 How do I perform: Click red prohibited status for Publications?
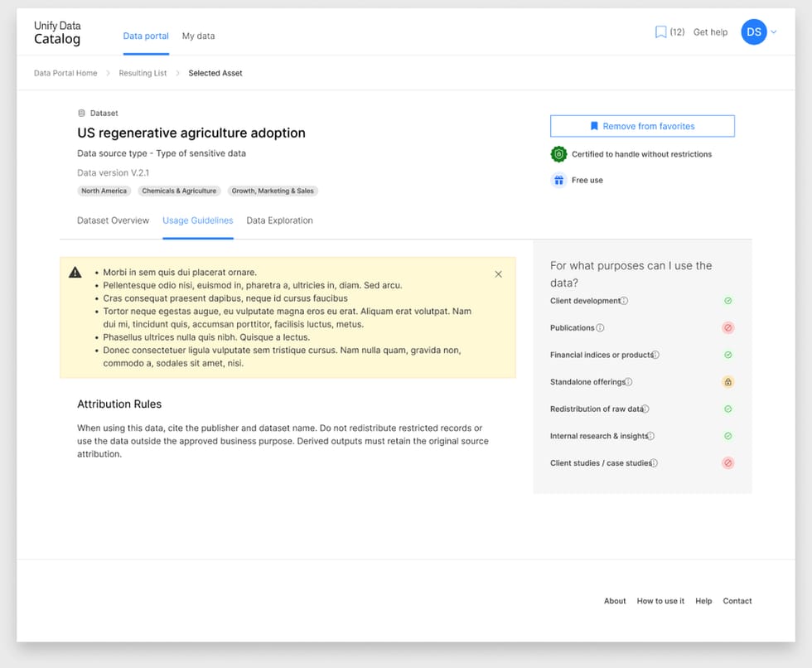click(727, 328)
